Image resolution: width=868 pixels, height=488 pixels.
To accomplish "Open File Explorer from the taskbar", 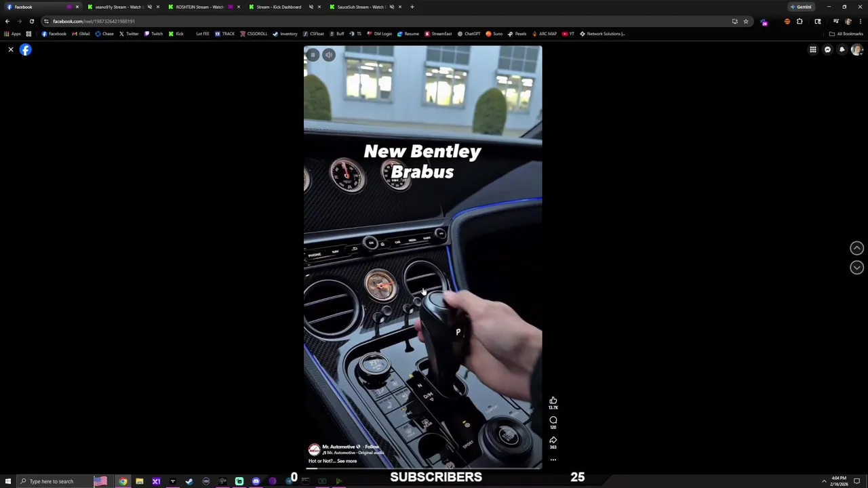I will click(139, 481).
